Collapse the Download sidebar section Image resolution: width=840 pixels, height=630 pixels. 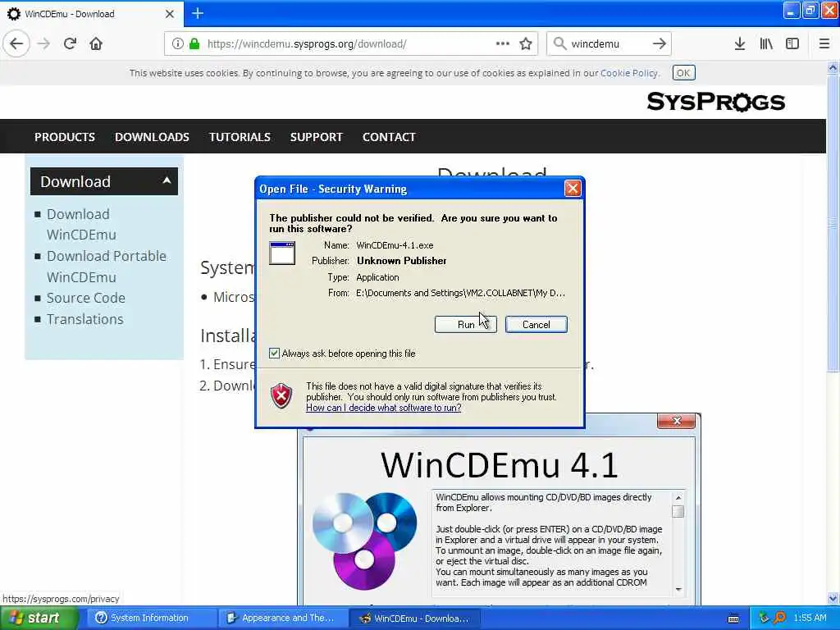pos(167,180)
